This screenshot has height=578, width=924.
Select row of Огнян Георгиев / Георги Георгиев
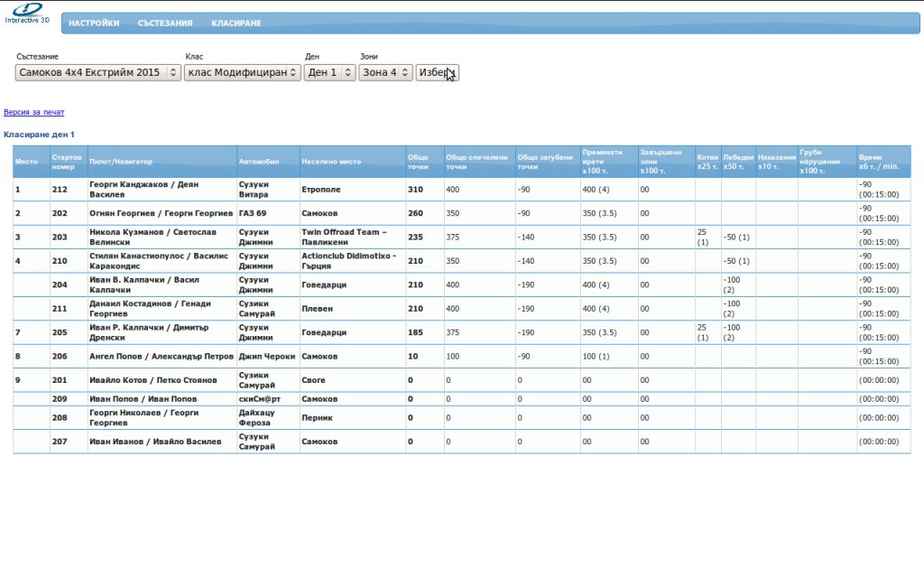point(162,213)
